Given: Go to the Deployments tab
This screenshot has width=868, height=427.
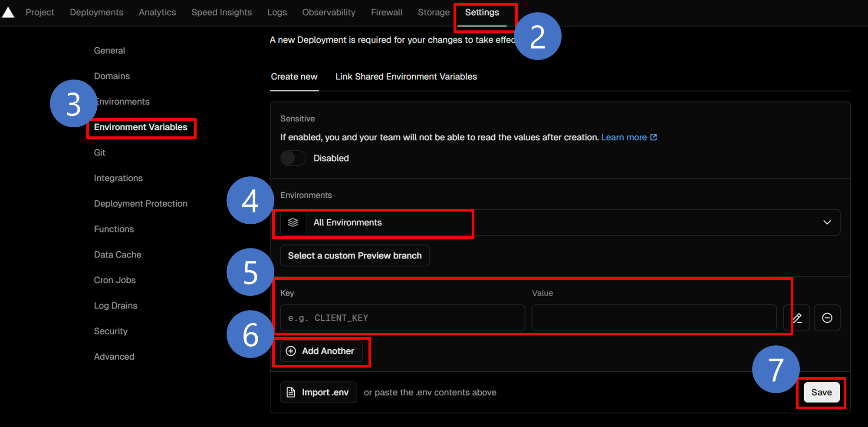Looking at the screenshot, I should 96,13.
